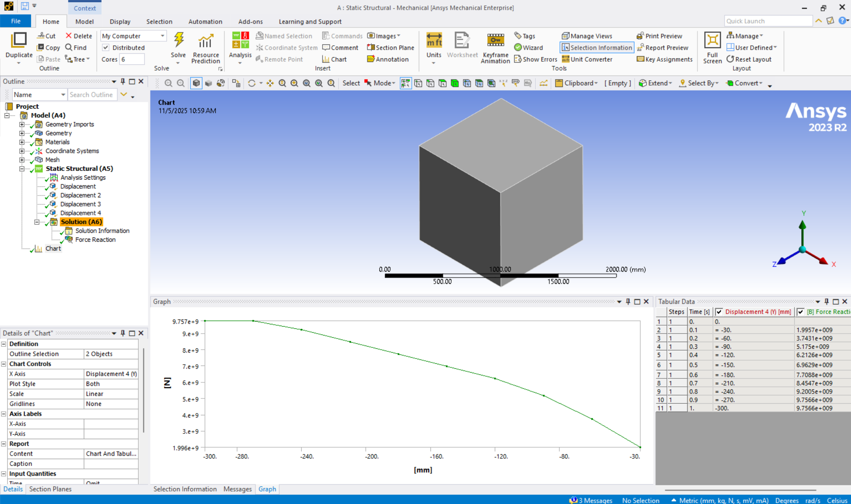851x504 pixels.
Task: Uncheck Displacement 4 column in Tabular Data
Action: (719, 312)
